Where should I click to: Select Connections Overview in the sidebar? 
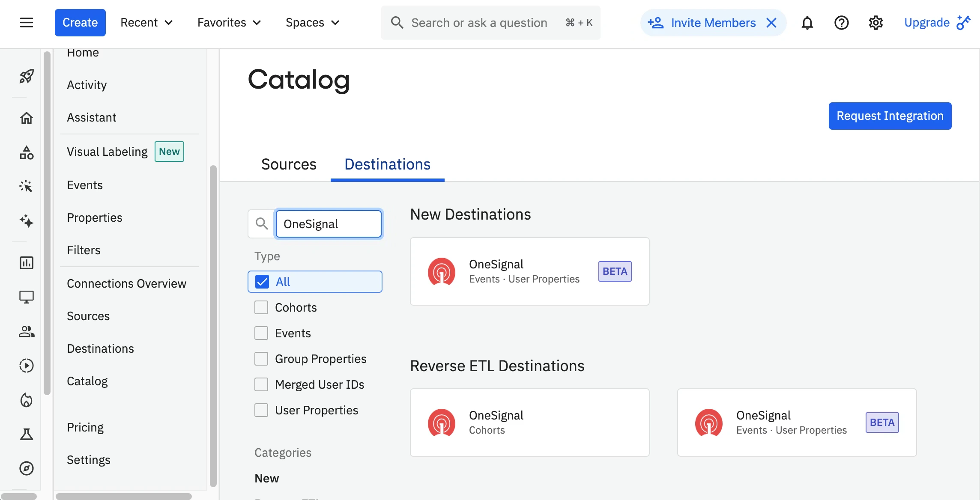(127, 283)
